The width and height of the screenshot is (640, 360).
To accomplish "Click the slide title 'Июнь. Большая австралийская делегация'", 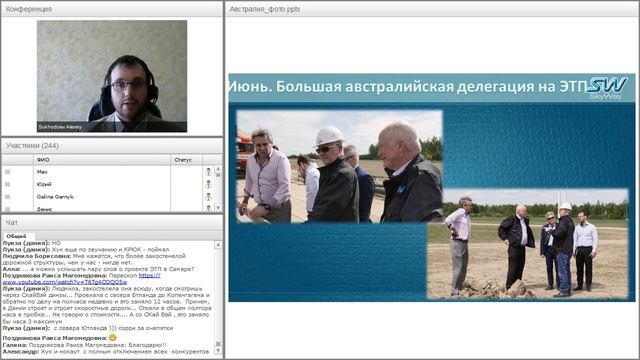I will [407, 87].
